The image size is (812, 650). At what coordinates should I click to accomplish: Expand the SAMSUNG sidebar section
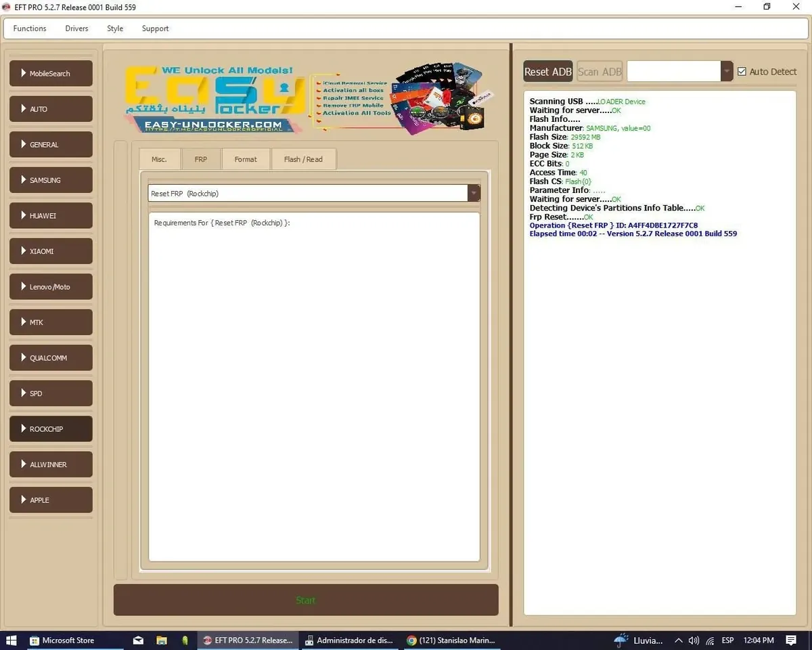pos(51,180)
